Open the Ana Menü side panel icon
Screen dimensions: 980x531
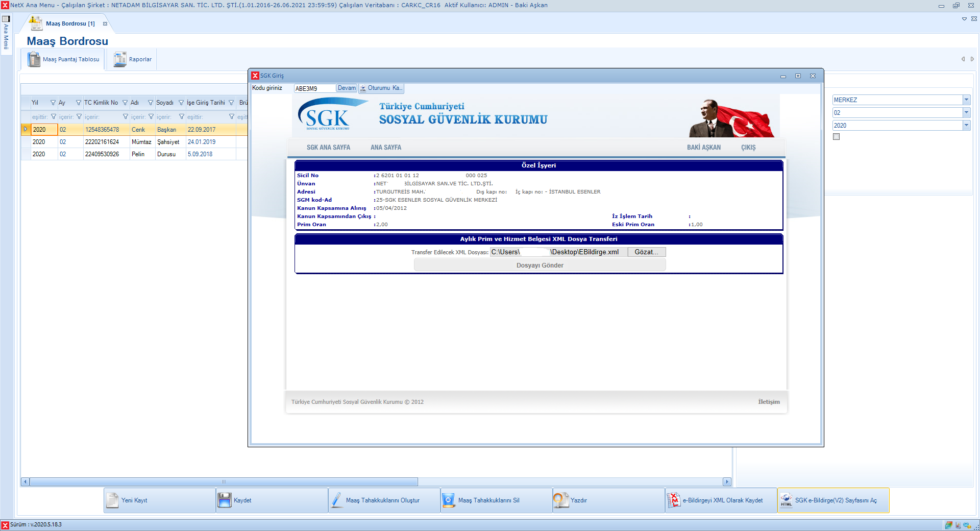(x=6, y=19)
